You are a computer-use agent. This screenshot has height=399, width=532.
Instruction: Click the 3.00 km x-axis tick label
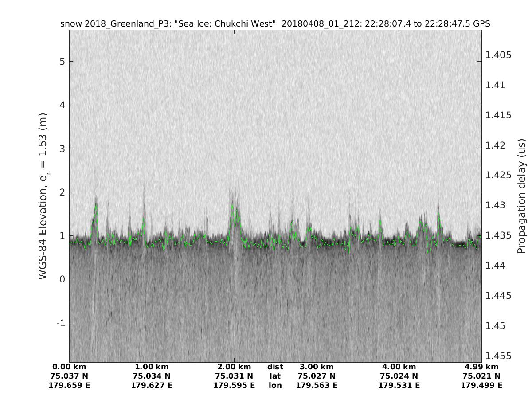[317, 367]
